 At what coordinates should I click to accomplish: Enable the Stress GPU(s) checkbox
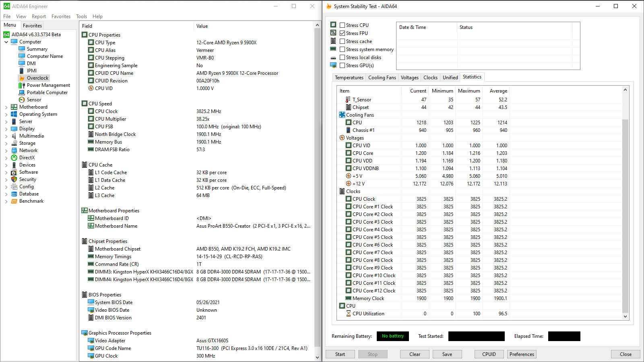tap(342, 65)
